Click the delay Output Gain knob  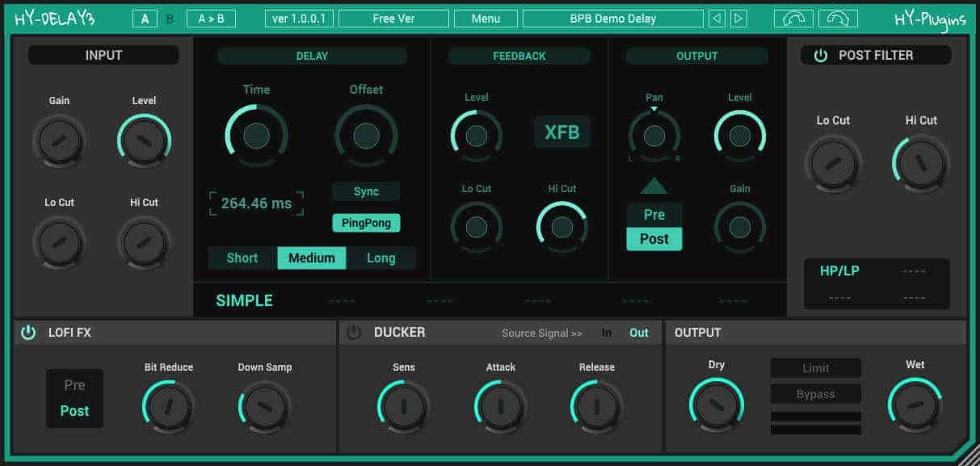coord(740,227)
